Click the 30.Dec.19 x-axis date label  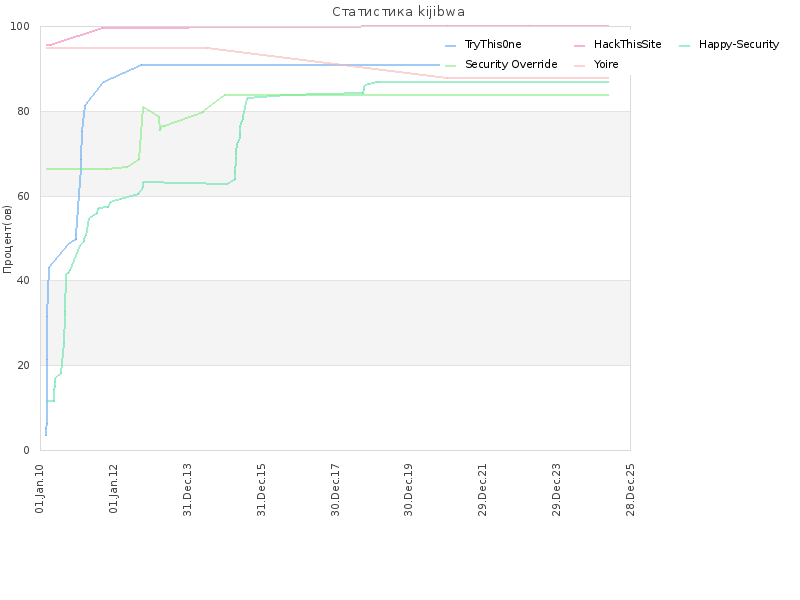408,490
